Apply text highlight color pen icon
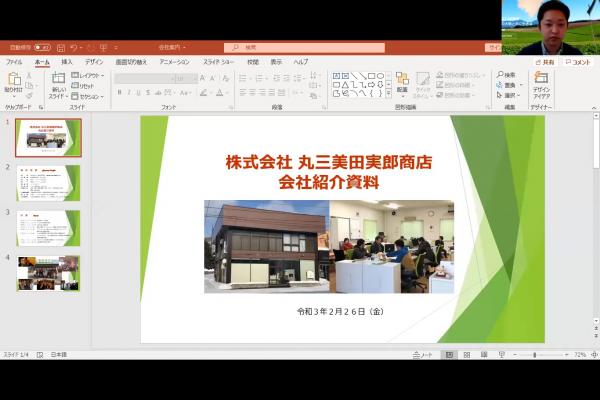Screen dimensions: 600x400 204,93
